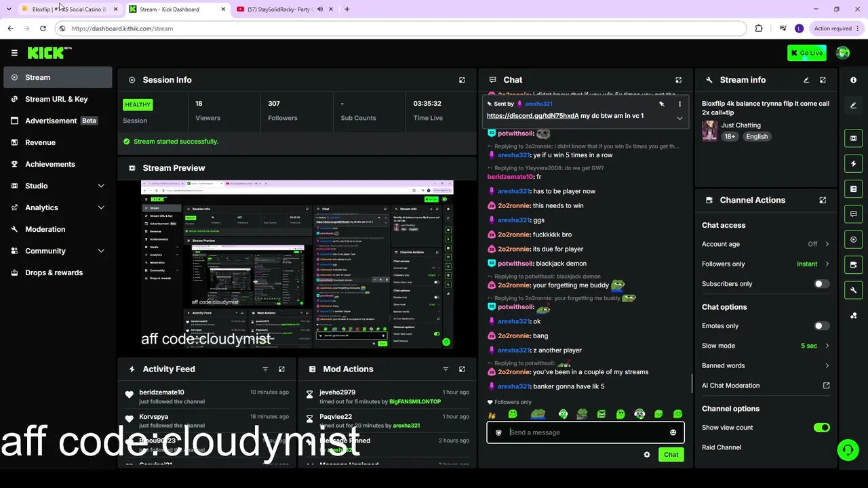Open the Mod Actions filter
The width and height of the screenshot is (868, 488).
pyautogui.click(x=446, y=369)
